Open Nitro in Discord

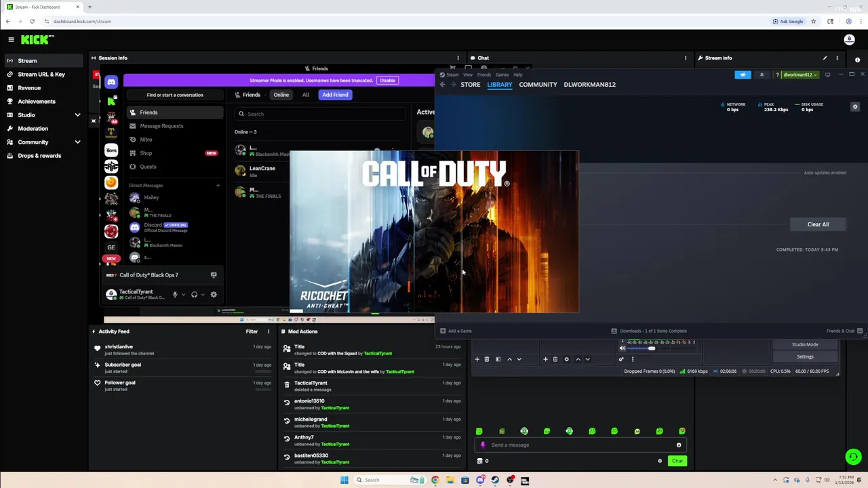(174, 140)
